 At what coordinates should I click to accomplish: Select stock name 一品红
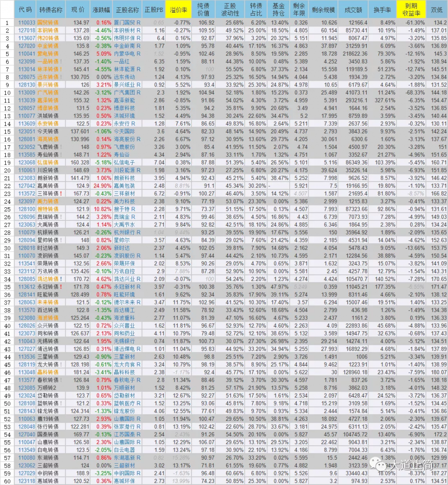coord(122,61)
